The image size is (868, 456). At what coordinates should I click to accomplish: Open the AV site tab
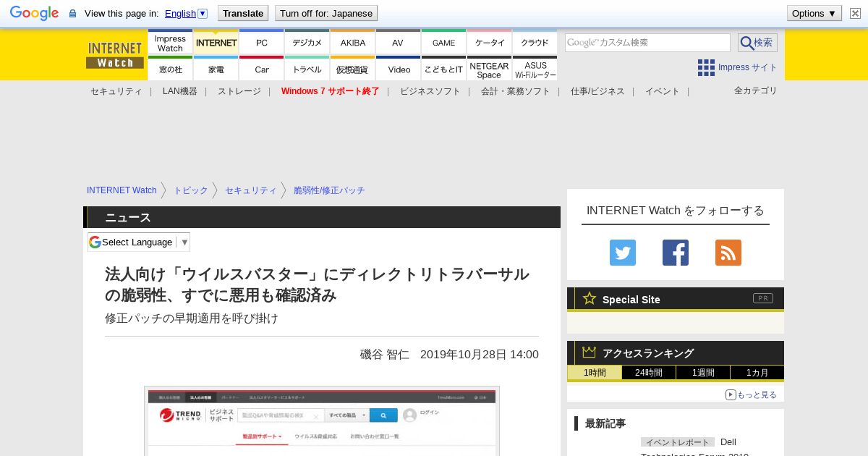[398, 43]
